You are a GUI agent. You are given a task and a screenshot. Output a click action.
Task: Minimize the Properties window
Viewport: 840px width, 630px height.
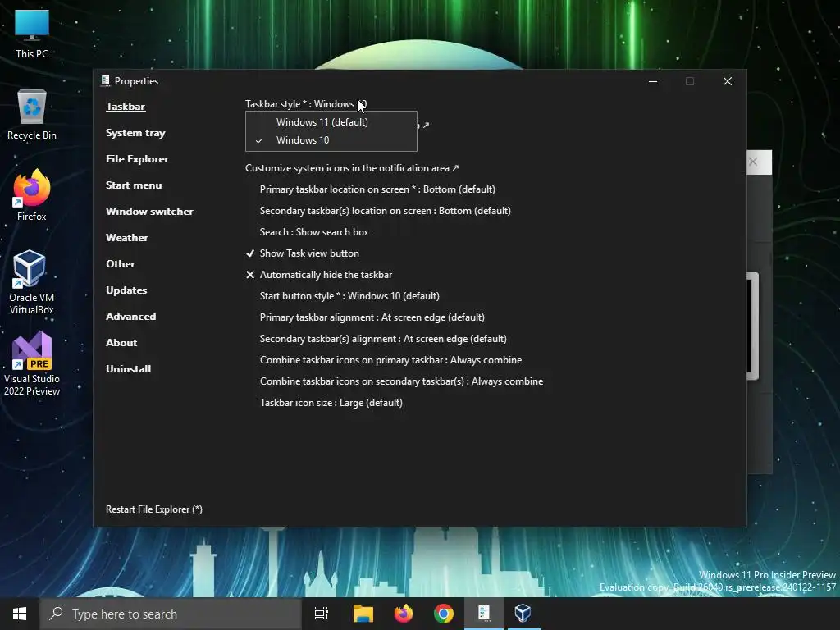653,81
